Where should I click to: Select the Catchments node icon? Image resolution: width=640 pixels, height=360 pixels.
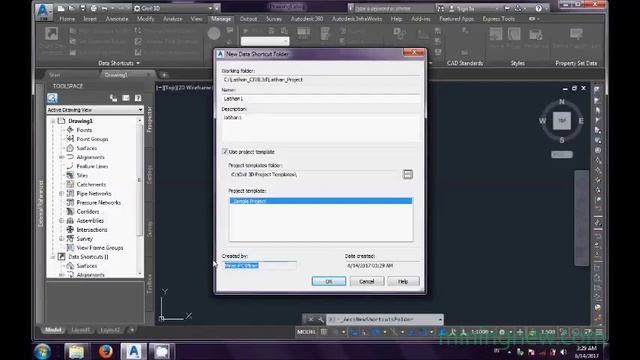tap(70, 184)
